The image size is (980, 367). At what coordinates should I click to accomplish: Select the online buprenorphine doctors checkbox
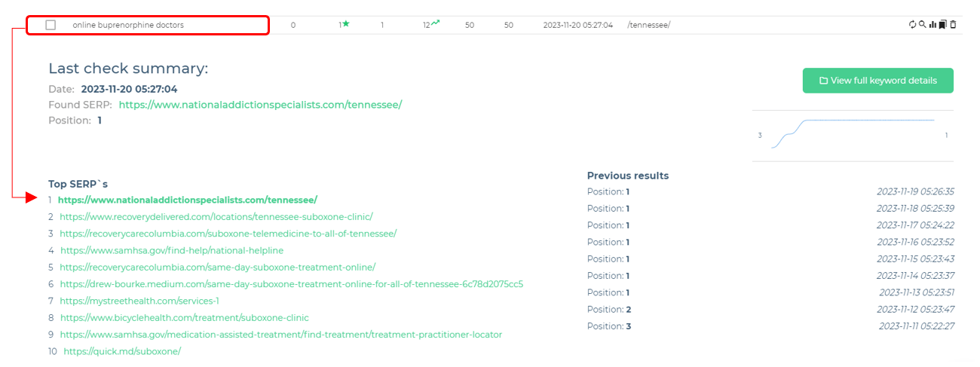pos(51,25)
